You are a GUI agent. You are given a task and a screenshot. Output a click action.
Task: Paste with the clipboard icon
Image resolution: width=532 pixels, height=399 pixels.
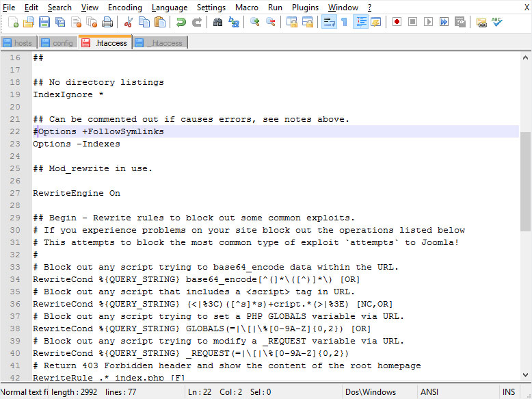(x=160, y=22)
